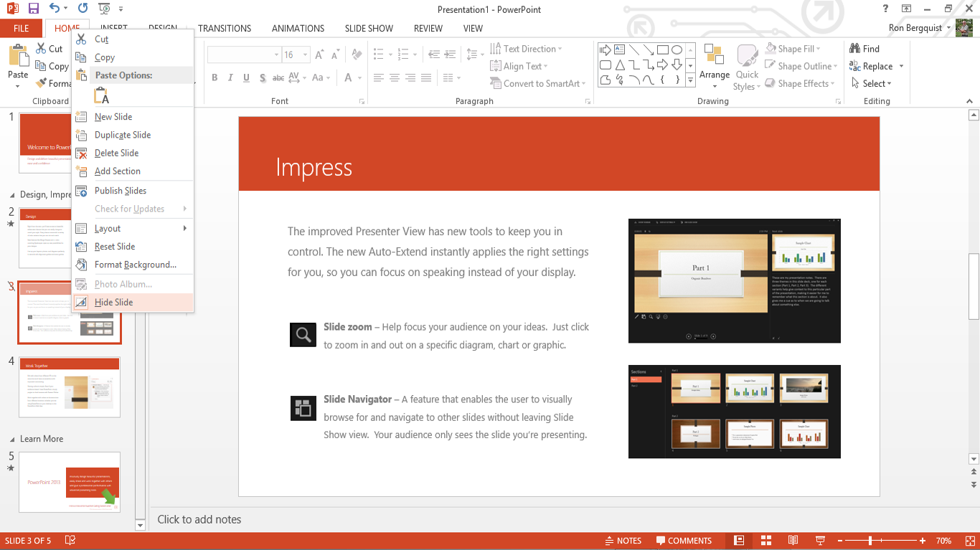Click the Italic formatting icon
This screenshot has width=980, height=550.
(x=230, y=78)
